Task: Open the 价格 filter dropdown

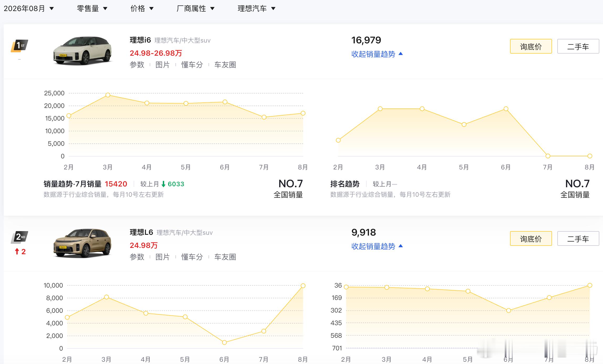Action: [142, 8]
